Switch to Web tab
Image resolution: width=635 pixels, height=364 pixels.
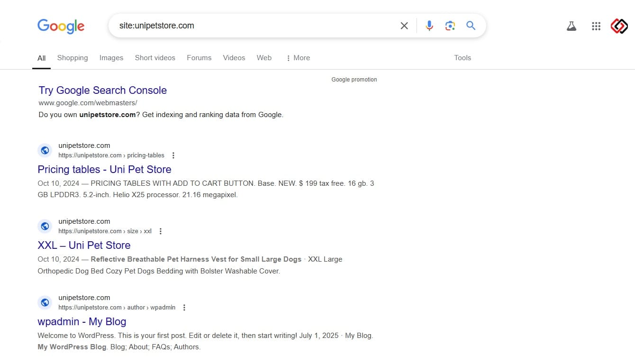(264, 58)
